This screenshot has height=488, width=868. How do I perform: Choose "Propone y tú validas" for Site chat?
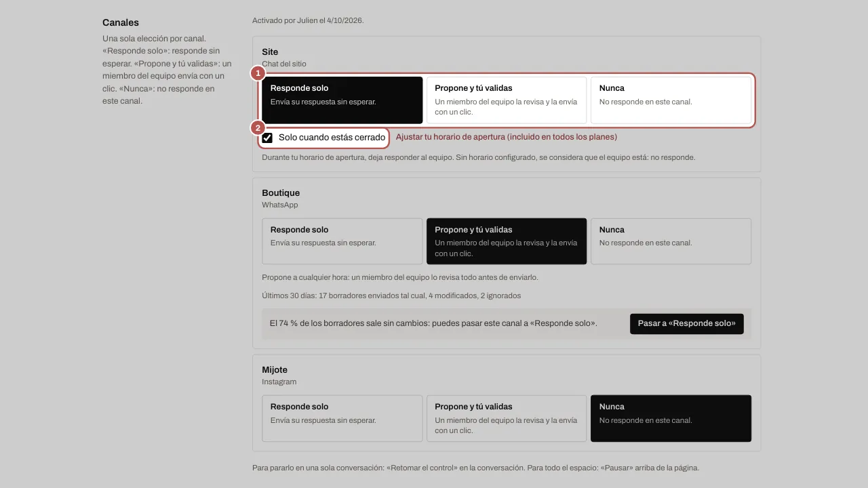coord(507,100)
